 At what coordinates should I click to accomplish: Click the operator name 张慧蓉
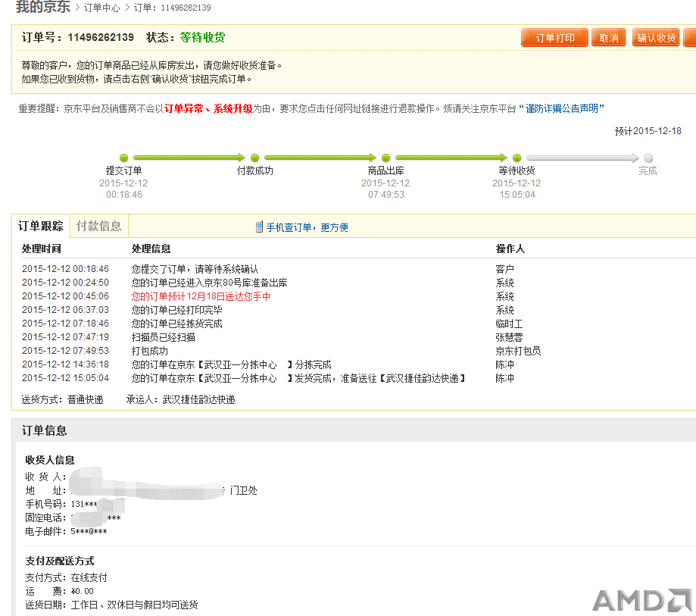(509, 337)
